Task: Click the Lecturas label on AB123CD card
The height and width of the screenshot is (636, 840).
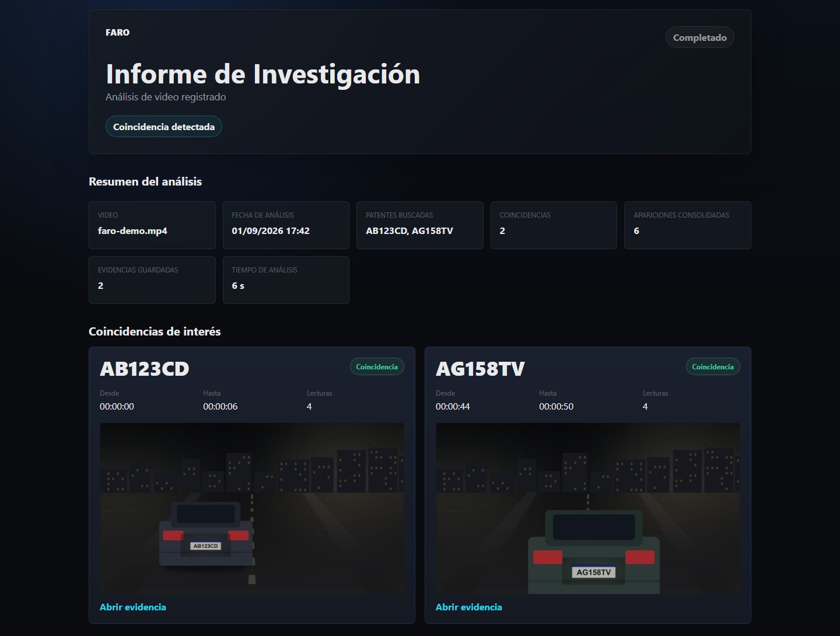Action: [319, 393]
